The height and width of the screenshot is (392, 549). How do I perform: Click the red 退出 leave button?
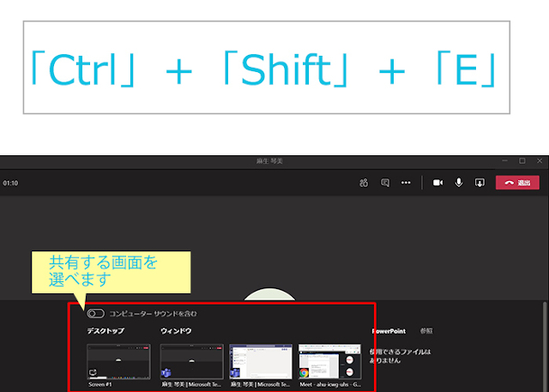pos(517,183)
